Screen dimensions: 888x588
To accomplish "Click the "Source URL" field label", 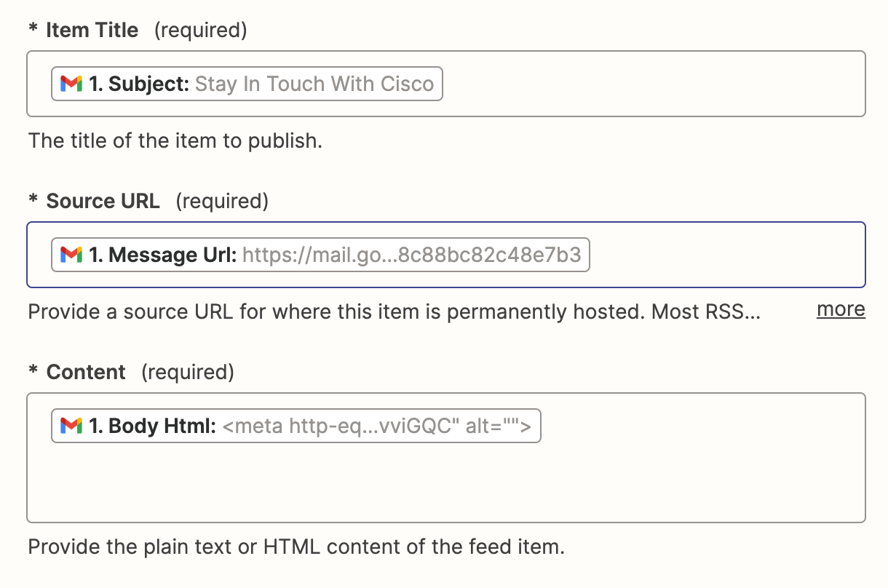I will click(103, 202).
